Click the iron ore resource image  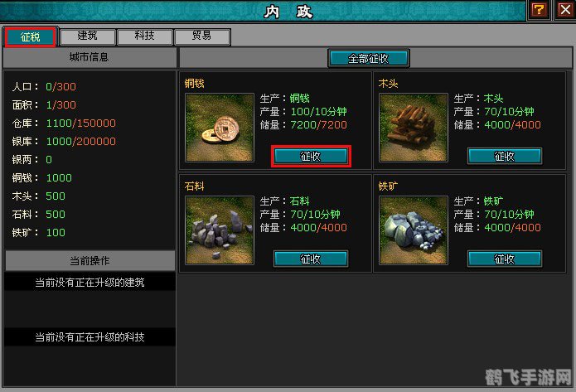(x=414, y=230)
